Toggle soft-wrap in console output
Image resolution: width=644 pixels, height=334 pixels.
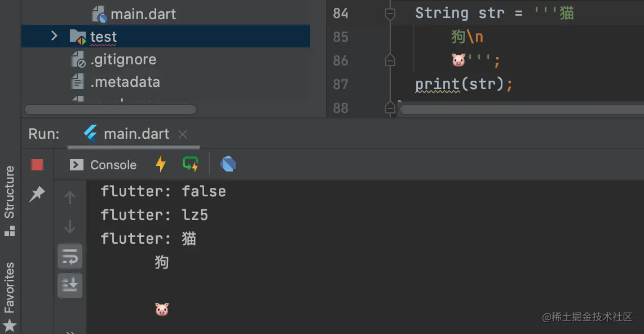click(x=70, y=256)
